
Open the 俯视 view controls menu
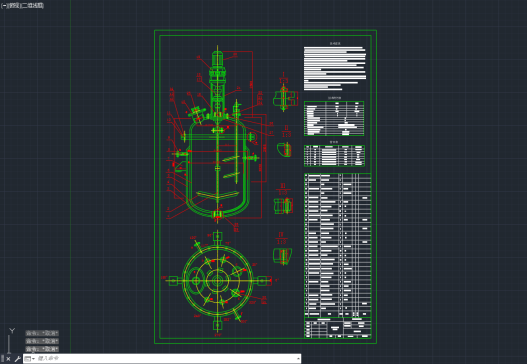13,6
